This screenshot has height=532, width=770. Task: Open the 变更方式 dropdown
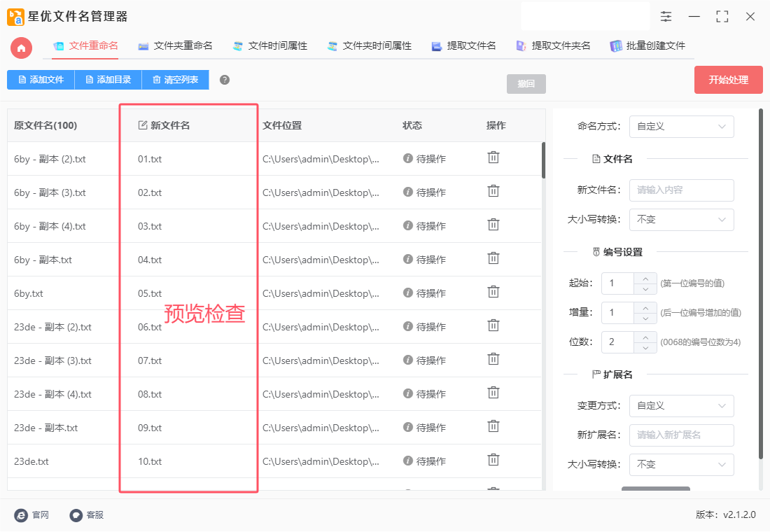point(681,406)
